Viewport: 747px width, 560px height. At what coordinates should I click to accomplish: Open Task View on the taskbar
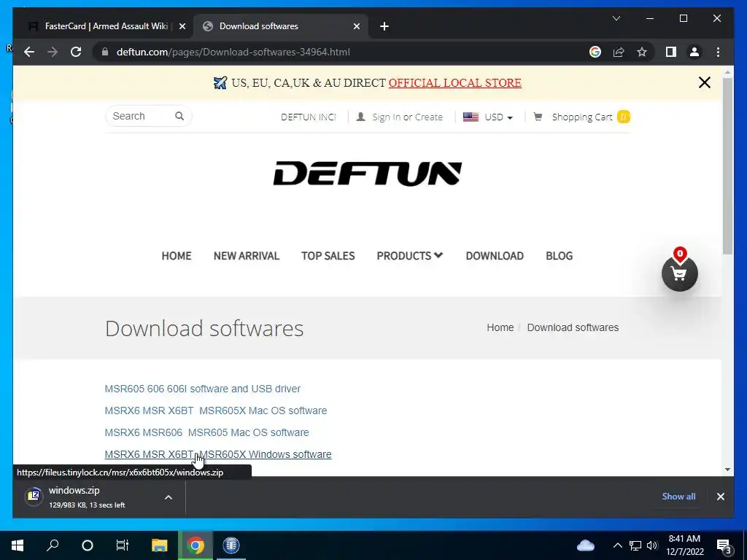[123, 545]
